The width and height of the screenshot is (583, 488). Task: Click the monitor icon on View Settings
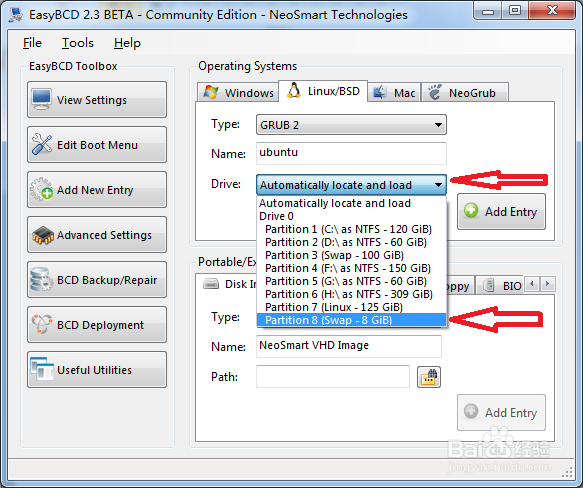coord(42,99)
